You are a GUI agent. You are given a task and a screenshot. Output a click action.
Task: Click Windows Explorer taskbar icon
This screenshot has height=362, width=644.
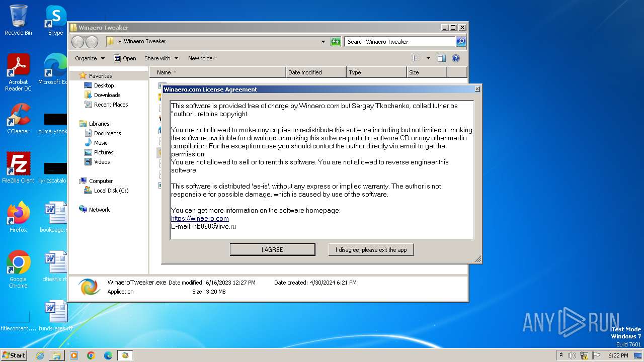tap(57, 355)
